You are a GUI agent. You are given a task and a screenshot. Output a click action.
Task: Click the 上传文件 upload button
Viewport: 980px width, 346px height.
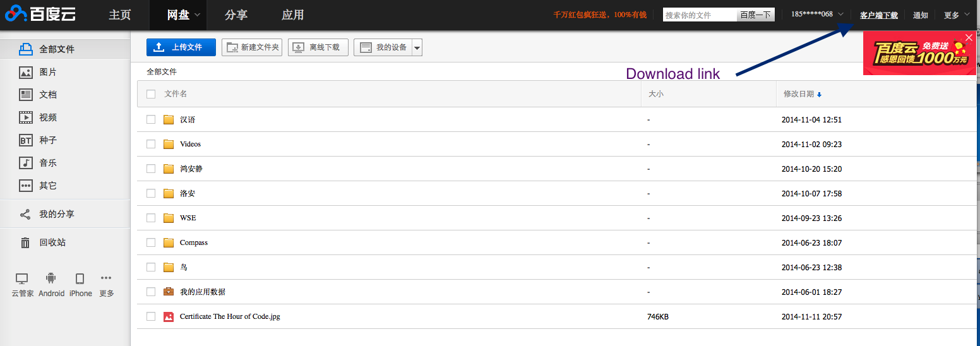pos(181,47)
